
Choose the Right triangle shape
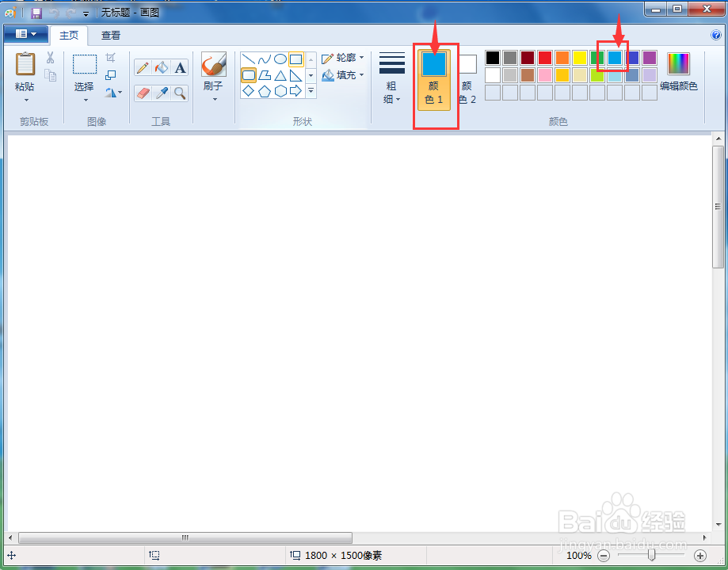point(295,75)
